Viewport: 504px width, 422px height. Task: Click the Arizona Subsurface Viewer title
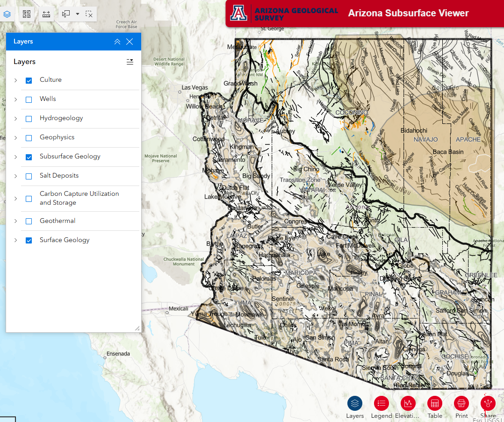[408, 13]
